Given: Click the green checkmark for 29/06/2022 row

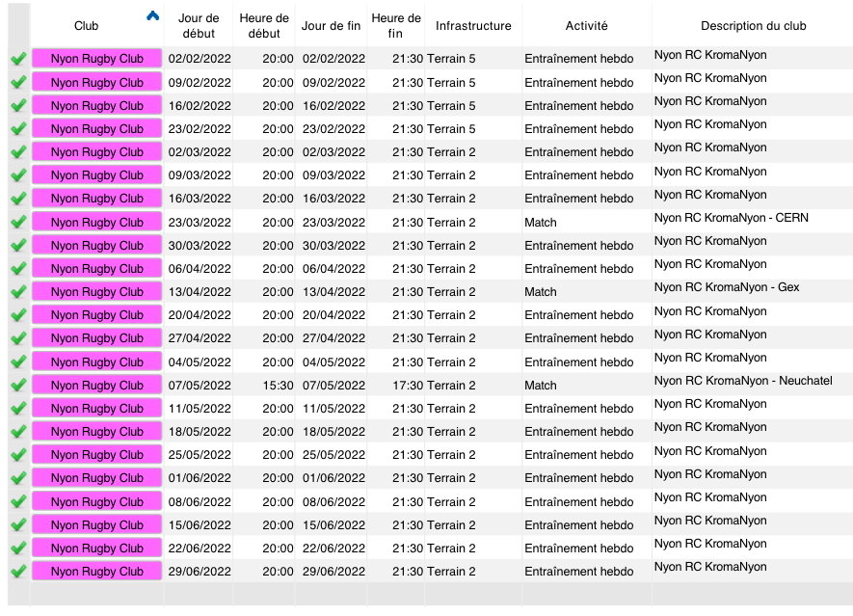Looking at the screenshot, I should pyautogui.click(x=18, y=572).
